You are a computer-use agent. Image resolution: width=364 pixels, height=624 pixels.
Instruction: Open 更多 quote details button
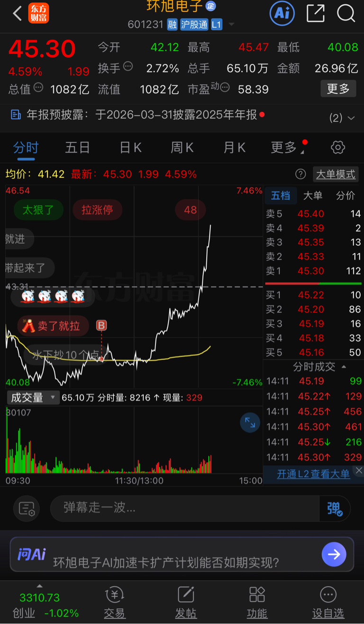pos(338,89)
